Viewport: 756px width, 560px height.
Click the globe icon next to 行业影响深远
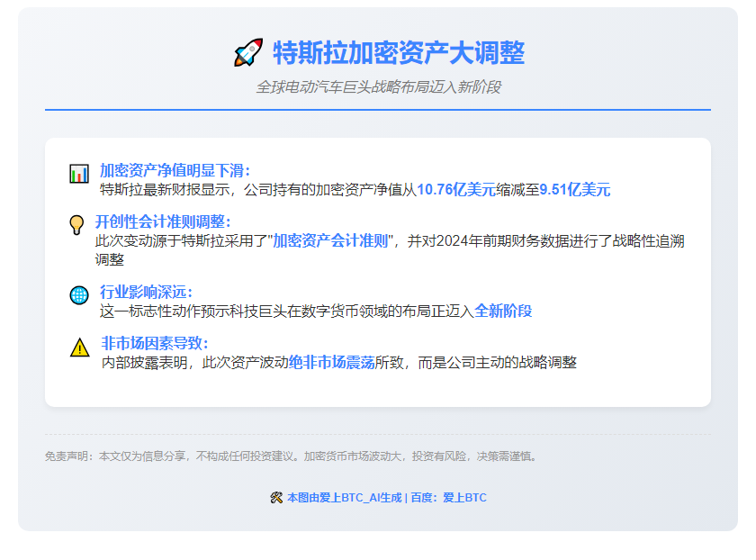79,295
